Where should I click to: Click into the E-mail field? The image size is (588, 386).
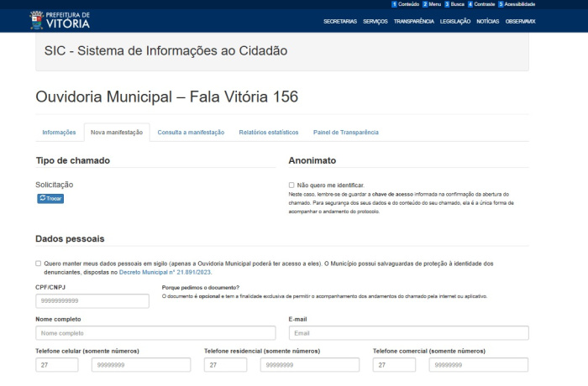[x=409, y=333]
